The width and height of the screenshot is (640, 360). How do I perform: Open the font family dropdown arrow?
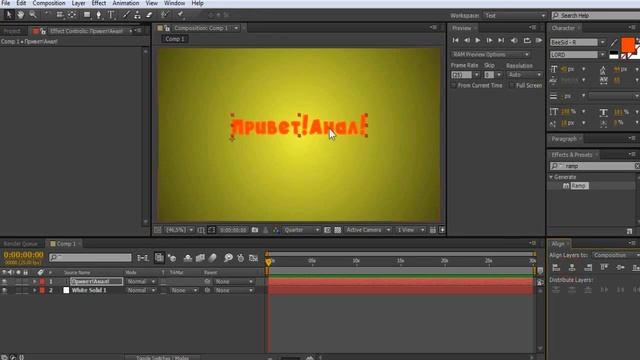tap(602, 42)
